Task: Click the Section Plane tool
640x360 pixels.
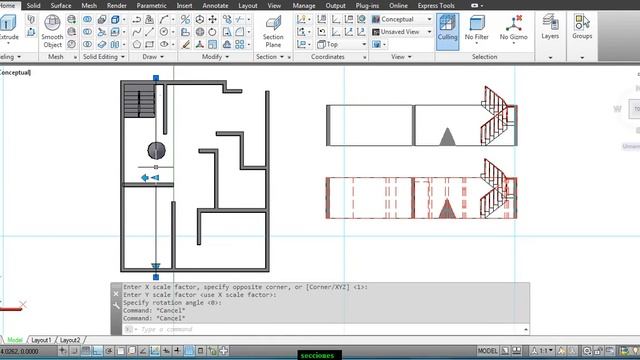Action: (273, 31)
